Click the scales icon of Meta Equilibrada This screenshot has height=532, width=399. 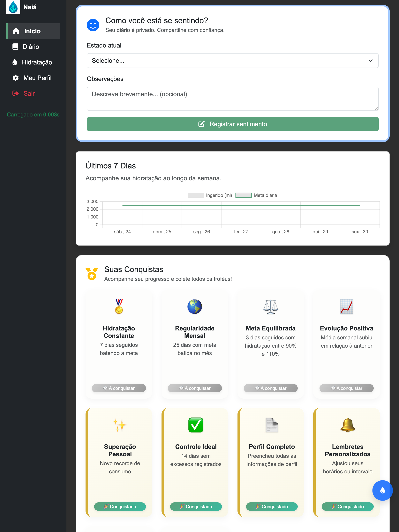(x=271, y=307)
